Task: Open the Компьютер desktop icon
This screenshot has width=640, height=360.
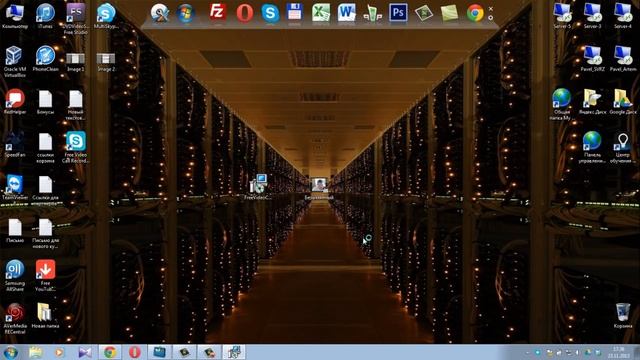Action: [x=15, y=16]
